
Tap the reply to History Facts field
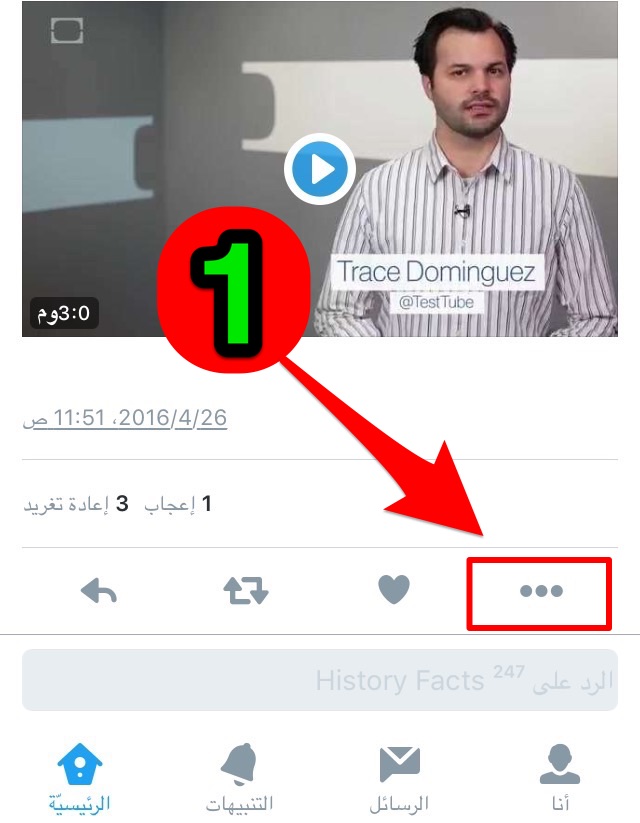tap(320, 680)
